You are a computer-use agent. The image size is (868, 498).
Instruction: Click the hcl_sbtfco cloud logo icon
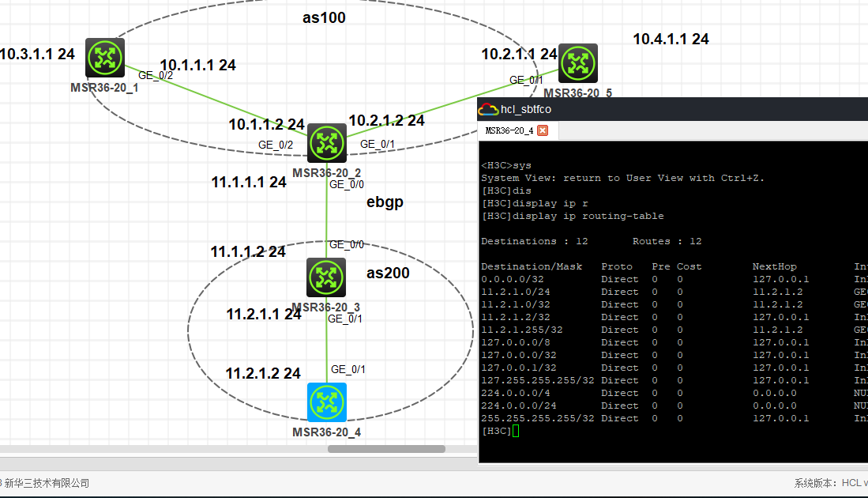coord(487,109)
